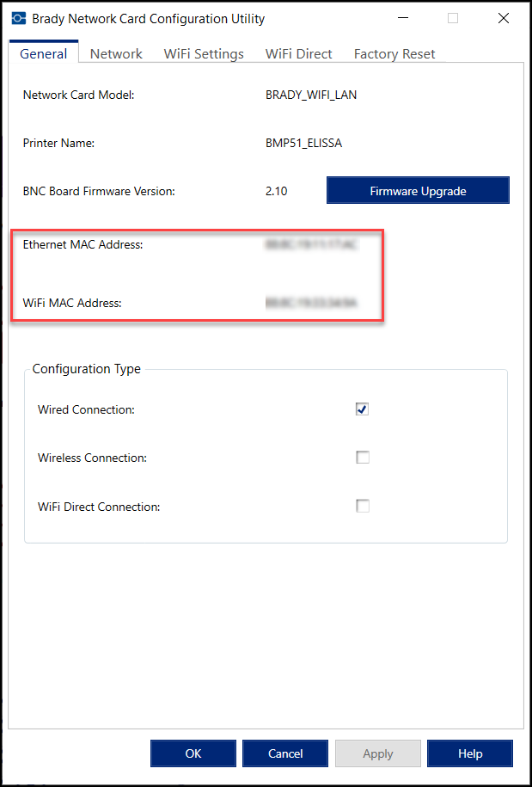Viewport: 532px width, 787px height.
Task: Enable the Wireless Connection checkbox
Action: coord(363,458)
